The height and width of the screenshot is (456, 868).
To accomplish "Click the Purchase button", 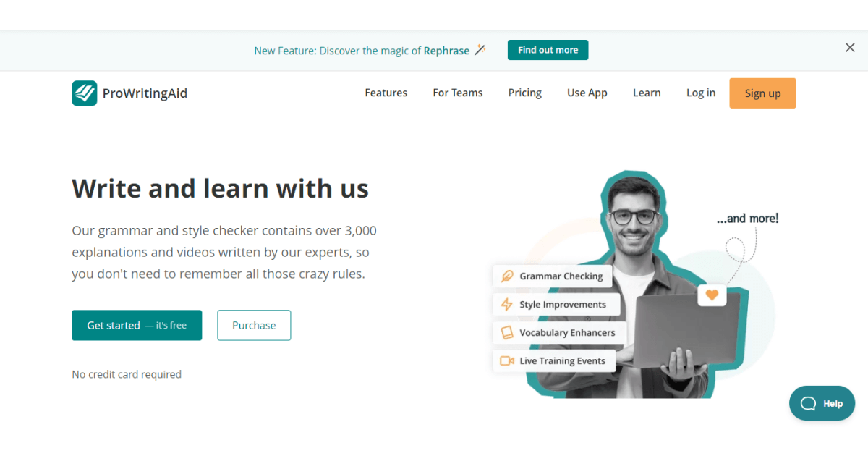I will tap(254, 326).
